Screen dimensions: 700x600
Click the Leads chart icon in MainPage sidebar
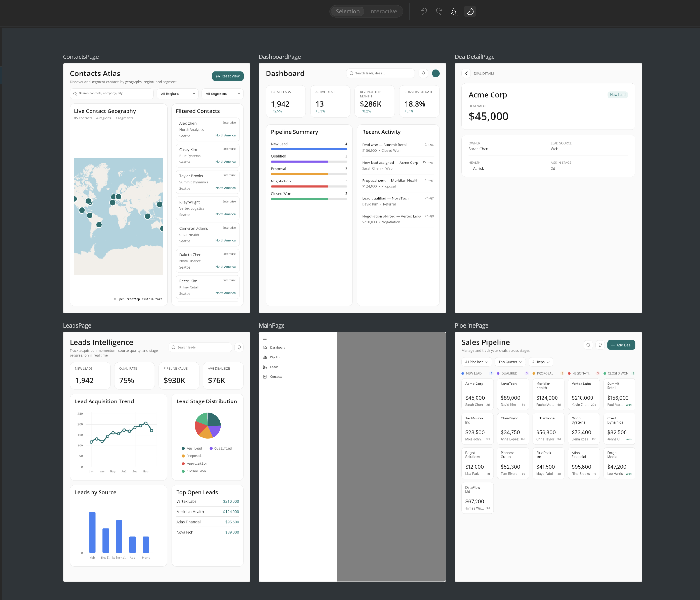tap(265, 367)
